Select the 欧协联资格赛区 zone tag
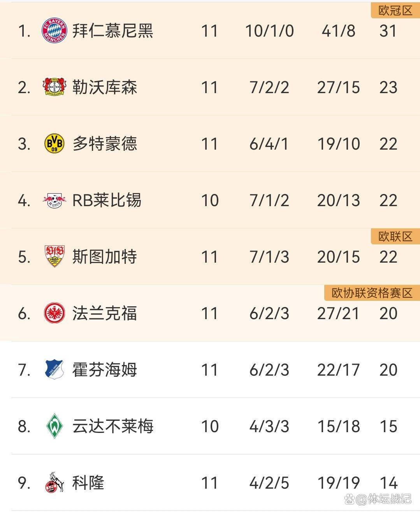Screen dimensions: 420x514 pyautogui.click(x=372, y=293)
